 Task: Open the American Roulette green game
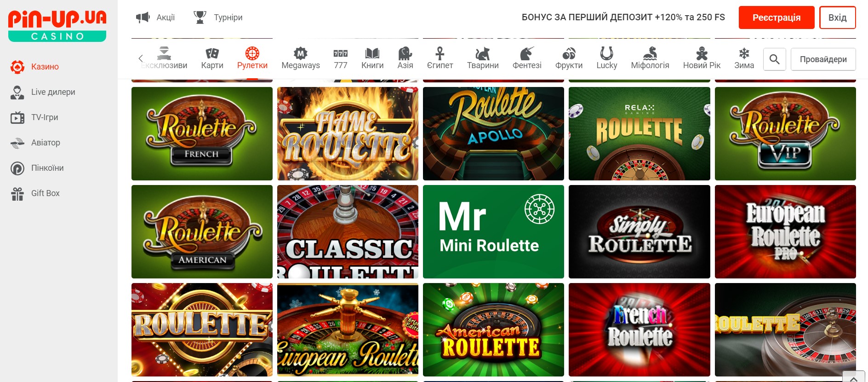click(x=493, y=330)
